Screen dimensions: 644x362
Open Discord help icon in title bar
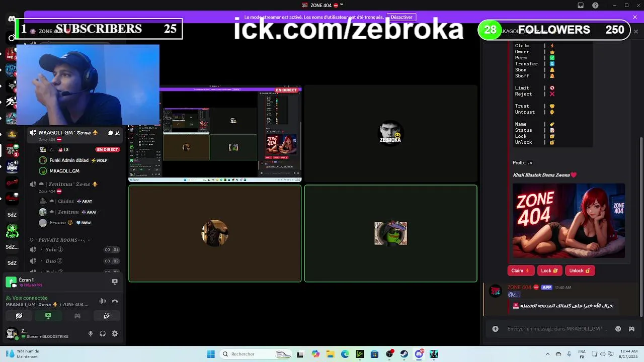pyautogui.click(x=596, y=6)
